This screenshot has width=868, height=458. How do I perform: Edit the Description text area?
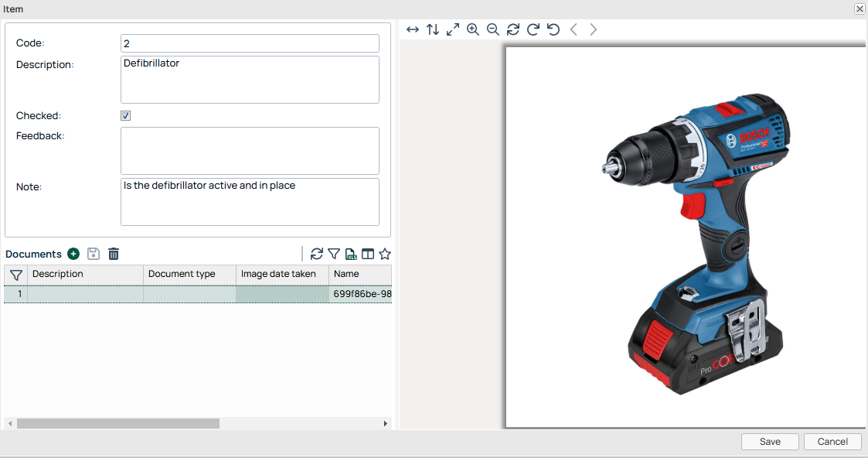click(x=250, y=79)
